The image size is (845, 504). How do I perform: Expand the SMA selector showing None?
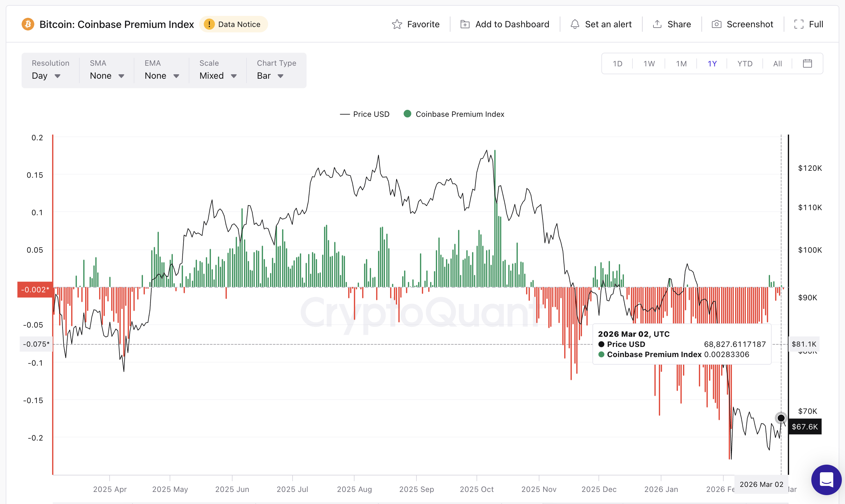(106, 76)
